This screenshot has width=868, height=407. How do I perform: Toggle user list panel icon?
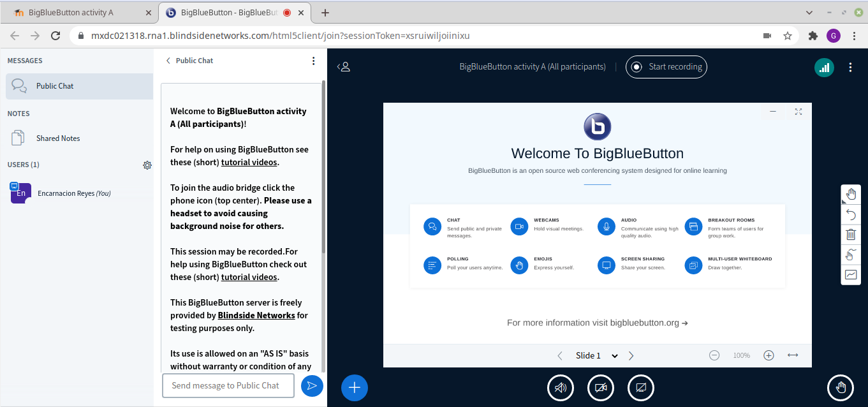pos(344,66)
